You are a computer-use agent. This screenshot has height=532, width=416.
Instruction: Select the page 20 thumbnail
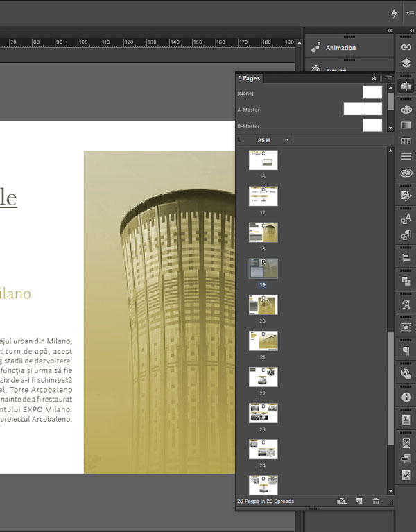(x=263, y=304)
